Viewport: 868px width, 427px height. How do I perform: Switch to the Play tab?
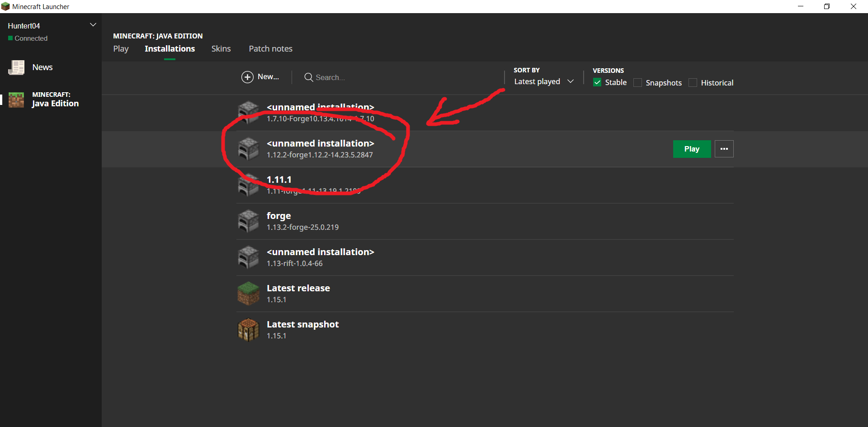[121, 49]
